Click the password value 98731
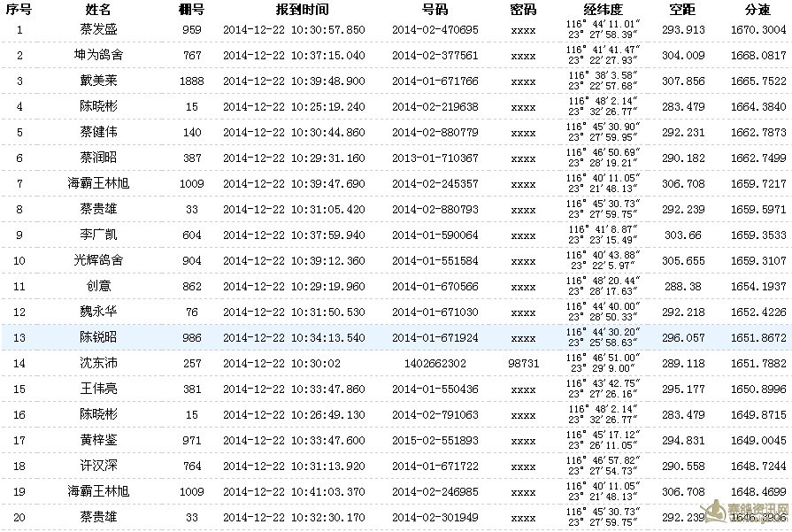The image size is (792, 532). point(523,363)
